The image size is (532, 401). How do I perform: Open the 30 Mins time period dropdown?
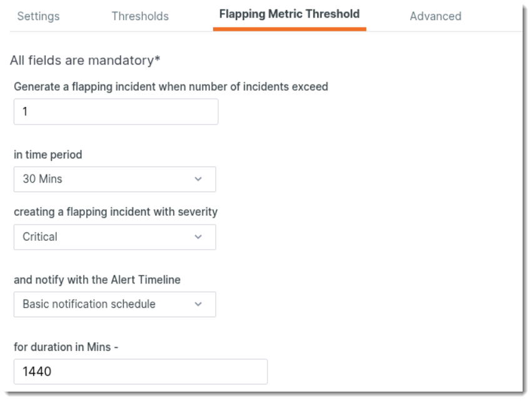[114, 179]
